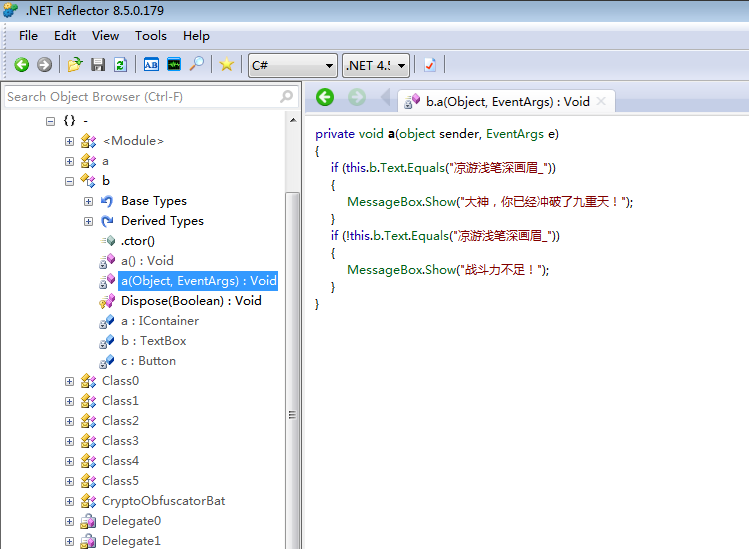
Task: Open the View menu
Action: coord(105,36)
